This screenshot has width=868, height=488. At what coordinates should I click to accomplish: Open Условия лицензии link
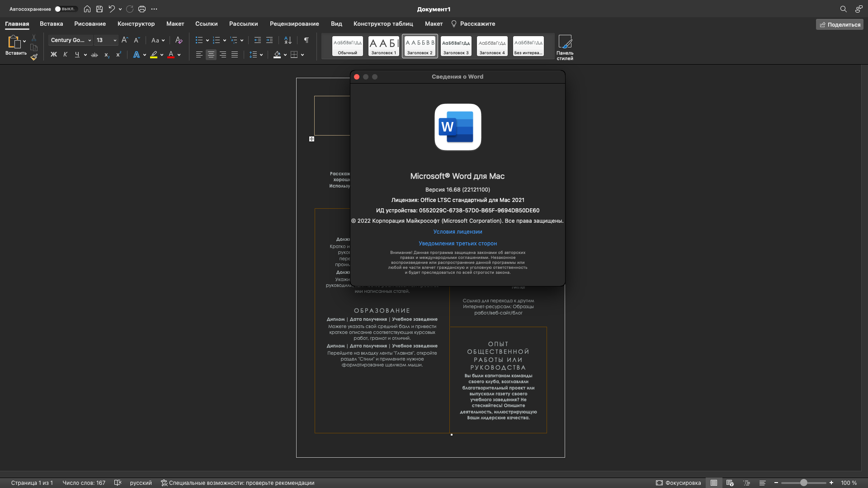(458, 232)
